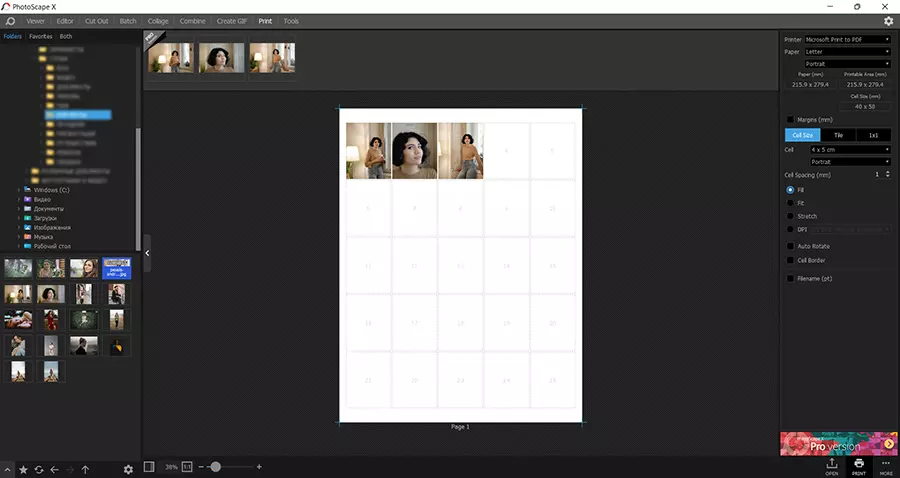Open the Pro version banner
This screenshot has height=478, width=900.
point(839,444)
